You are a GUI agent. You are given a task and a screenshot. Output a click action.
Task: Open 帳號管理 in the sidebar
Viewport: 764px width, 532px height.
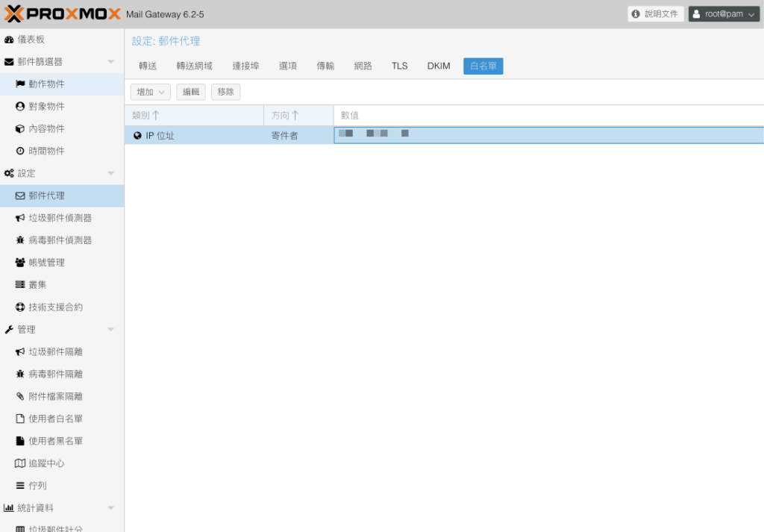pos(62,263)
